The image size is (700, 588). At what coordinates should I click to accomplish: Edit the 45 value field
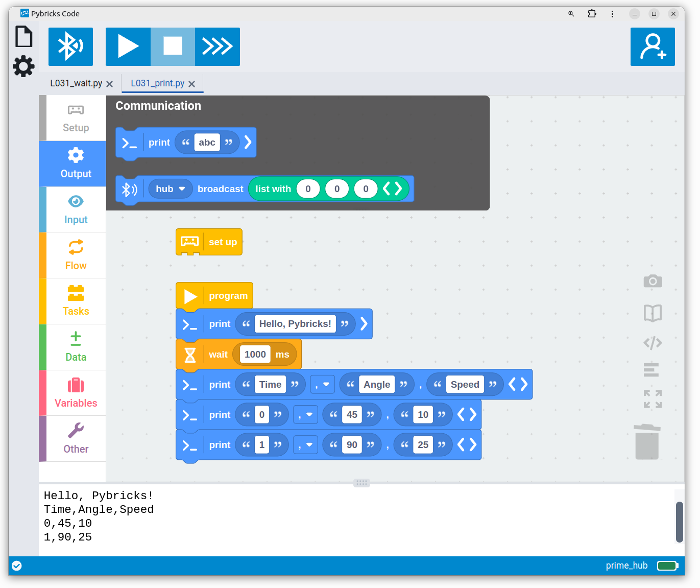pos(352,415)
